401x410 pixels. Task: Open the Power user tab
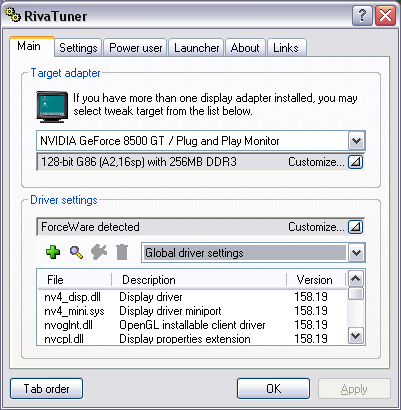pos(136,48)
